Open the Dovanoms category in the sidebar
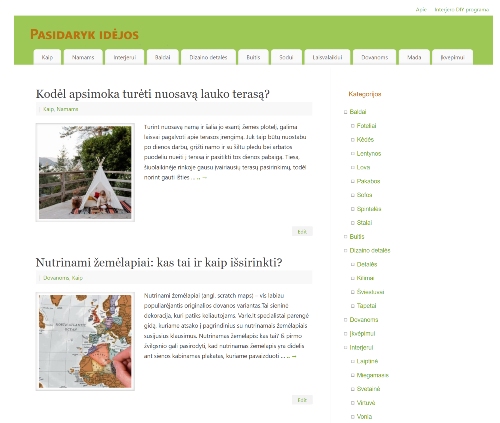 (364, 320)
